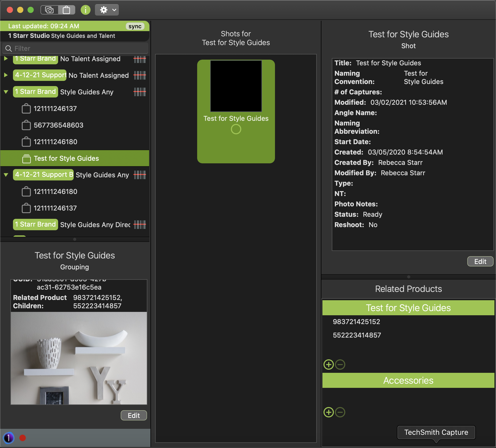Click the status circle on the shot card
Screen dimensions: 496x448
(236, 129)
